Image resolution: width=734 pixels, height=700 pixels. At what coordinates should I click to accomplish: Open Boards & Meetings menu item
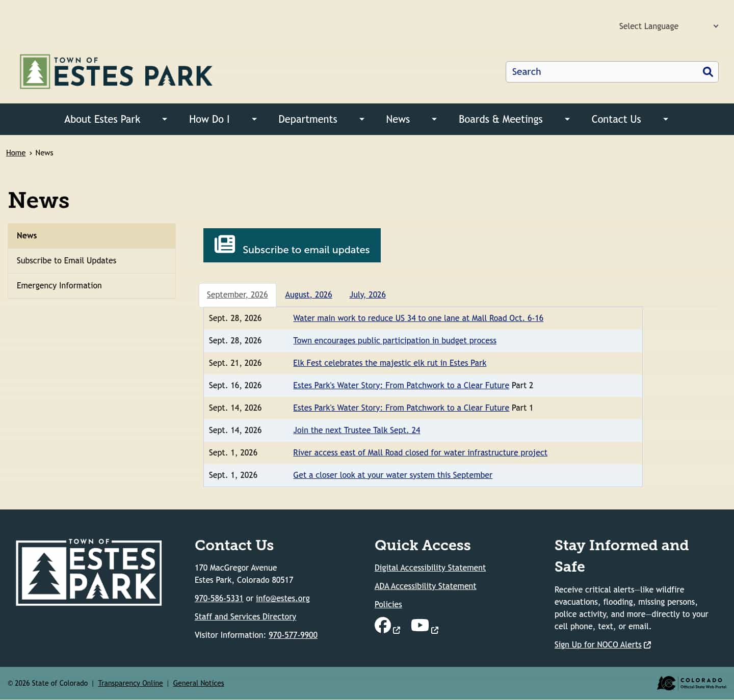coord(501,119)
